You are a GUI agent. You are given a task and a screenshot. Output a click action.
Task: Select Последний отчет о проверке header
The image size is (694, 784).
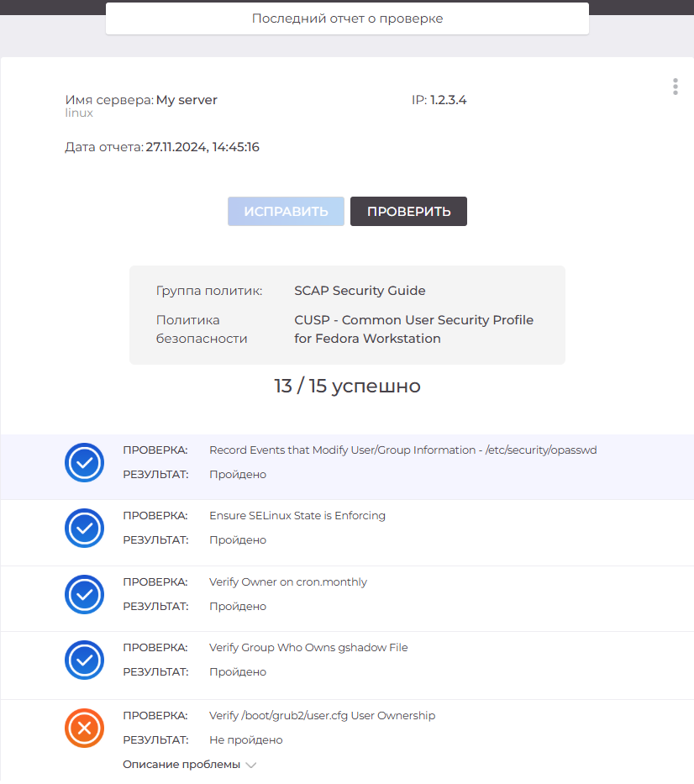(348, 18)
